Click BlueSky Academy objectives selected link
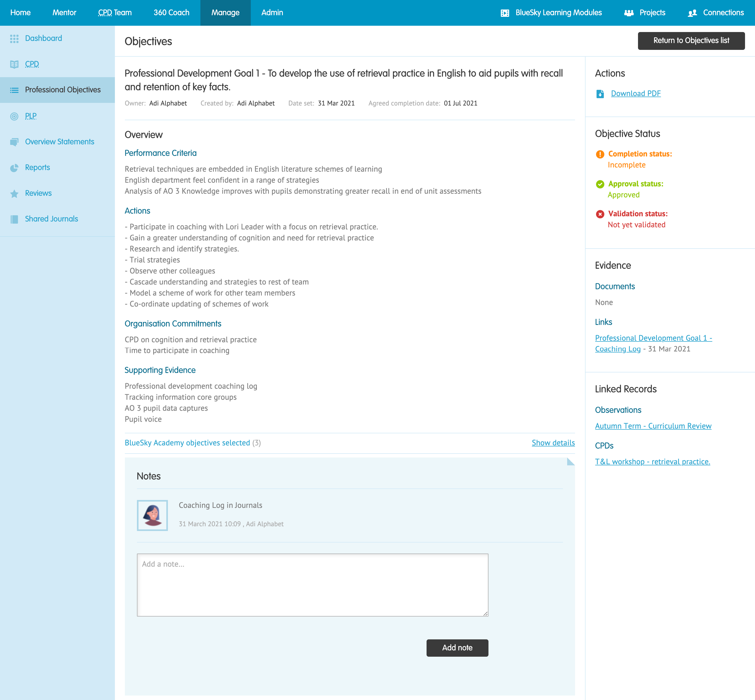Image resolution: width=755 pixels, height=700 pixels. coord(187,443)
